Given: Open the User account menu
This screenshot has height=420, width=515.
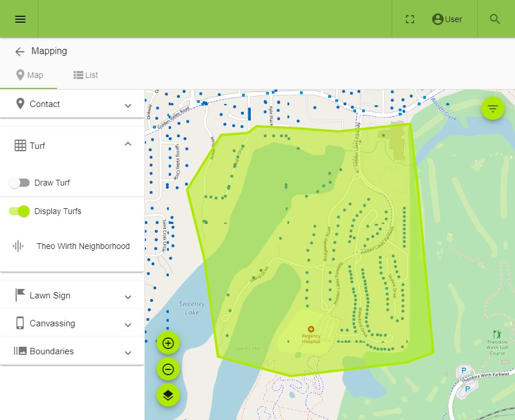Looking at the screenshot, I should tap(447, 19).
